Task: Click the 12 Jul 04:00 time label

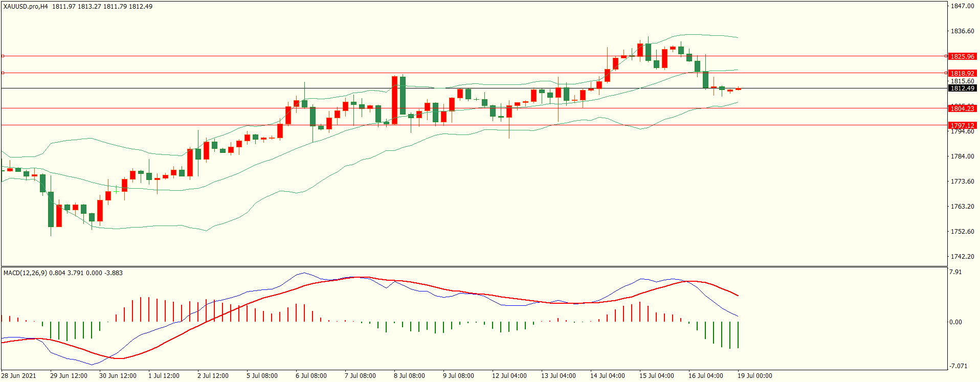Action: [509, 376]
